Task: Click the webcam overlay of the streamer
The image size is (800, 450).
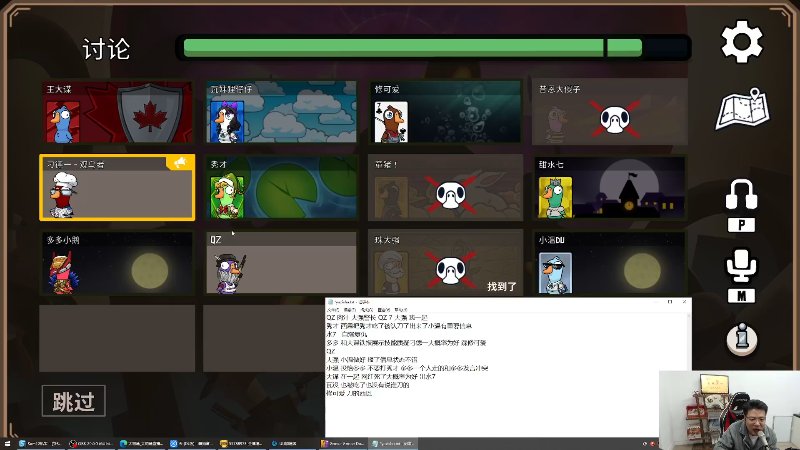Action: point(729,410)
